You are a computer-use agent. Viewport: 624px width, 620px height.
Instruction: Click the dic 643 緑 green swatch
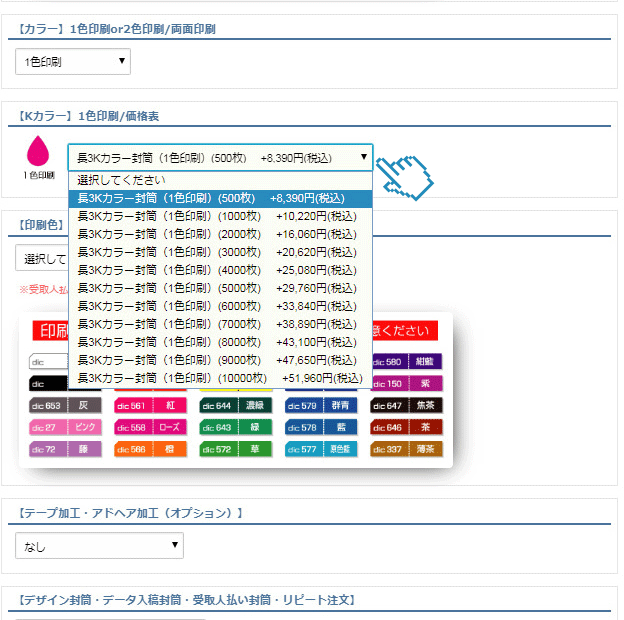[x=236, y=427]
